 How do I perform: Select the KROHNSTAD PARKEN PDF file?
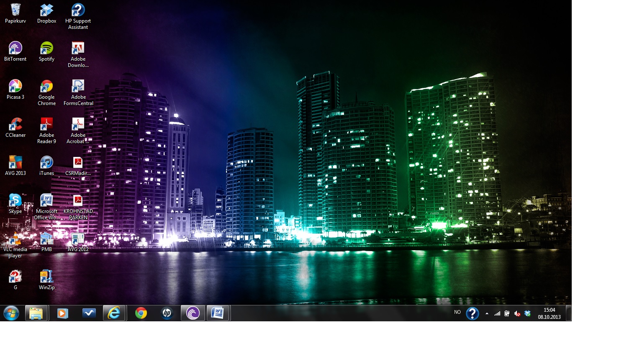(78, 207)
